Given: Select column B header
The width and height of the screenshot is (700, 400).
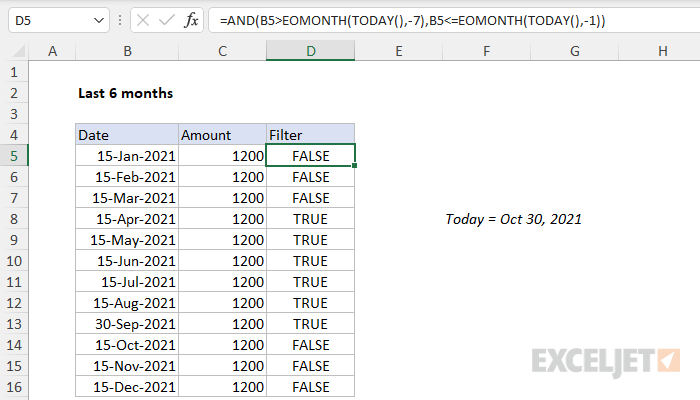Looking at the screenshot, I should click(127, 51).
